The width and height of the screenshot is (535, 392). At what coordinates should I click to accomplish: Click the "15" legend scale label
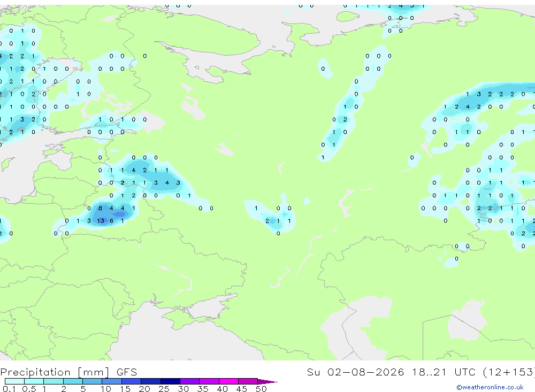125,389
